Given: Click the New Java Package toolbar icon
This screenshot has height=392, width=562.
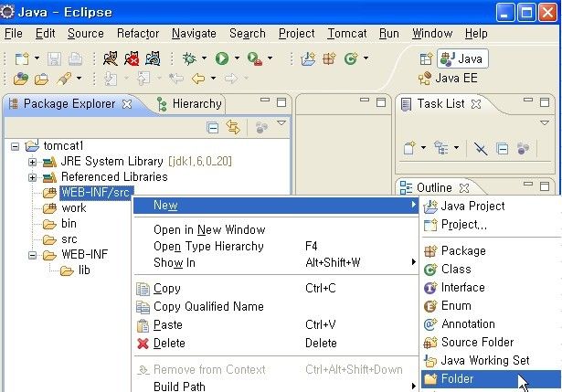Looking at the screenshot, I should 329,58.
